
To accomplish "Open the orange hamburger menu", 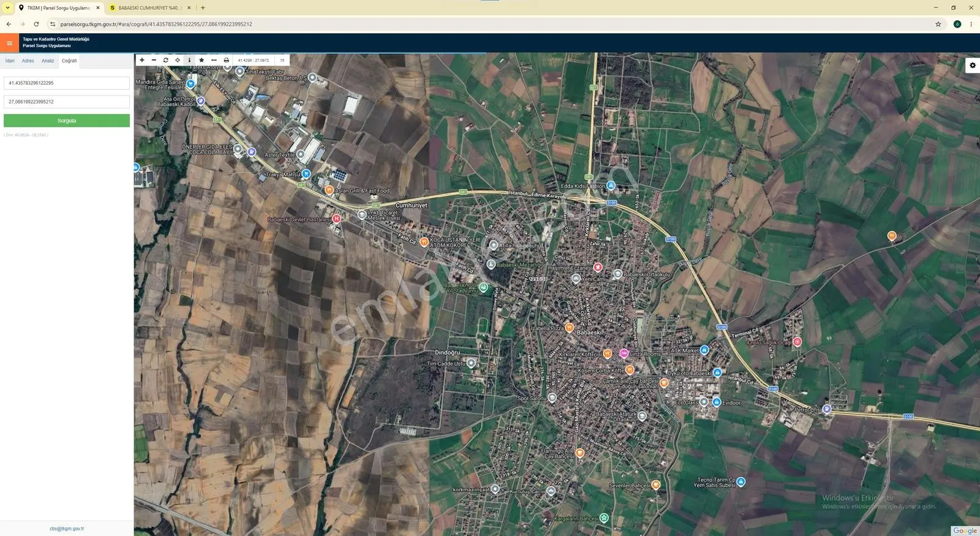I will click(9, 43).
